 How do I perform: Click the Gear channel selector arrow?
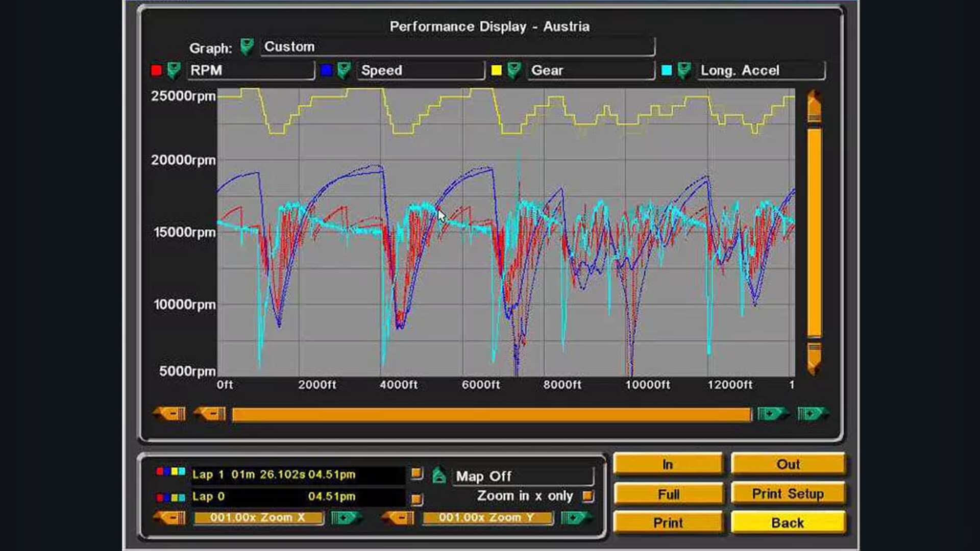coord(514,70)
